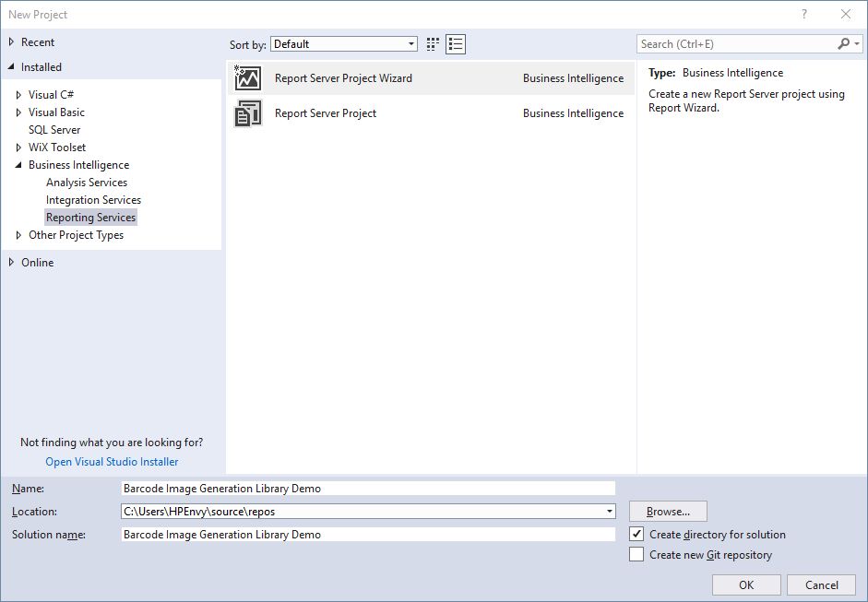Viewport: 868px width, 602px height.
Task: Confirm with the OK button
Action: (746, 584)
